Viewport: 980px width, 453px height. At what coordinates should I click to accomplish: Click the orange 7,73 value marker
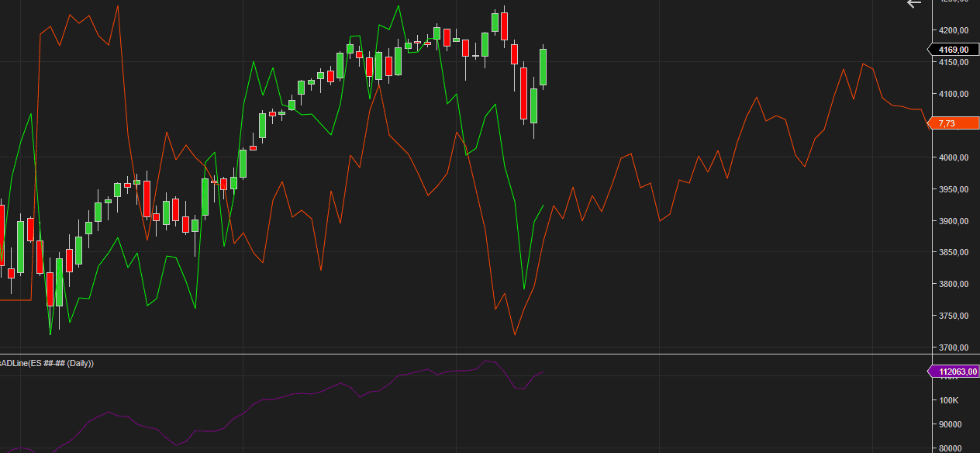(x=953, y=123)
